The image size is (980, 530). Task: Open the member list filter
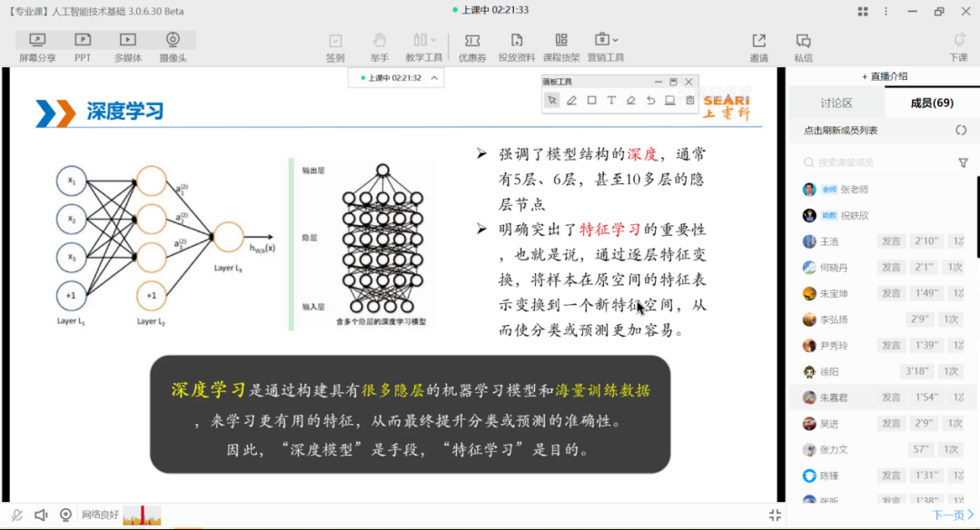(963, 162)
